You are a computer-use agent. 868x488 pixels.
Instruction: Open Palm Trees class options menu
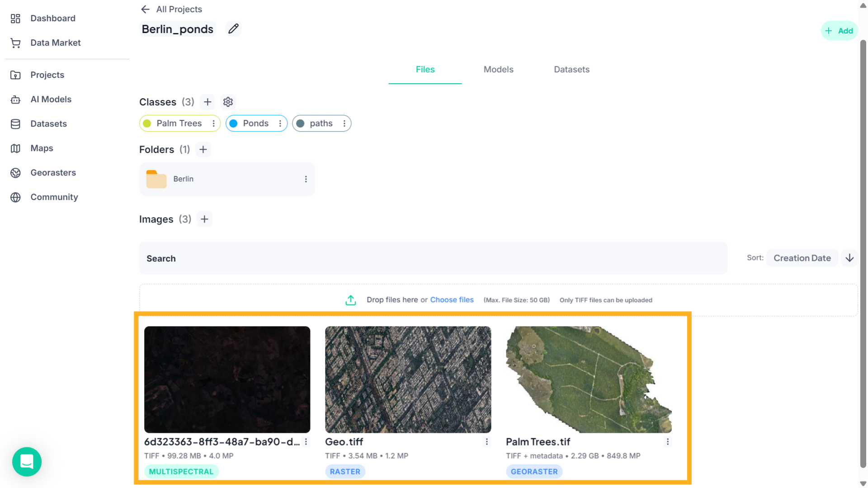214,123
